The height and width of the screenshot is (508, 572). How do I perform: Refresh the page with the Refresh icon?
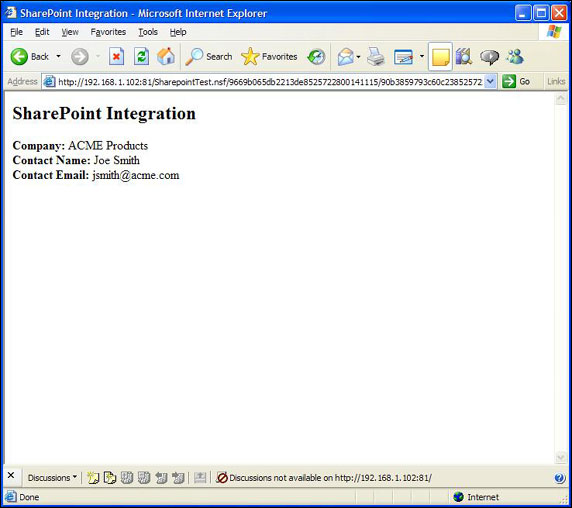coord(141,57)
